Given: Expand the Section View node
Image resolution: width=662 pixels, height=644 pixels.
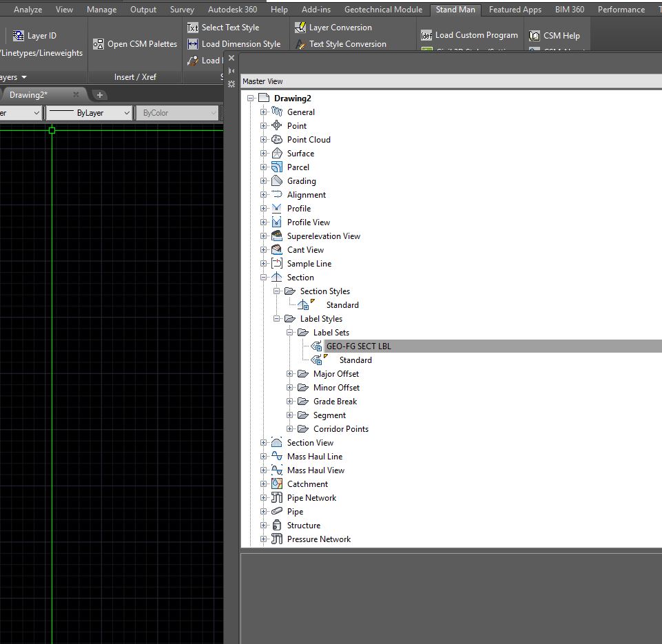Looking at the screenshot, I should 263,443.
